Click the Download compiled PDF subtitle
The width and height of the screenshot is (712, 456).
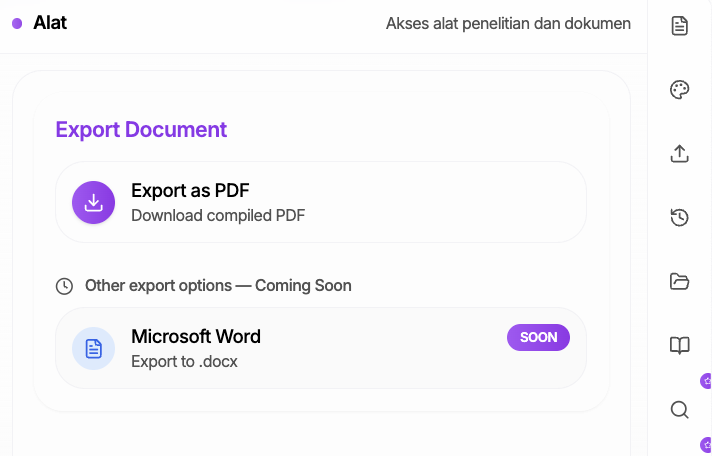pos(218,214)
